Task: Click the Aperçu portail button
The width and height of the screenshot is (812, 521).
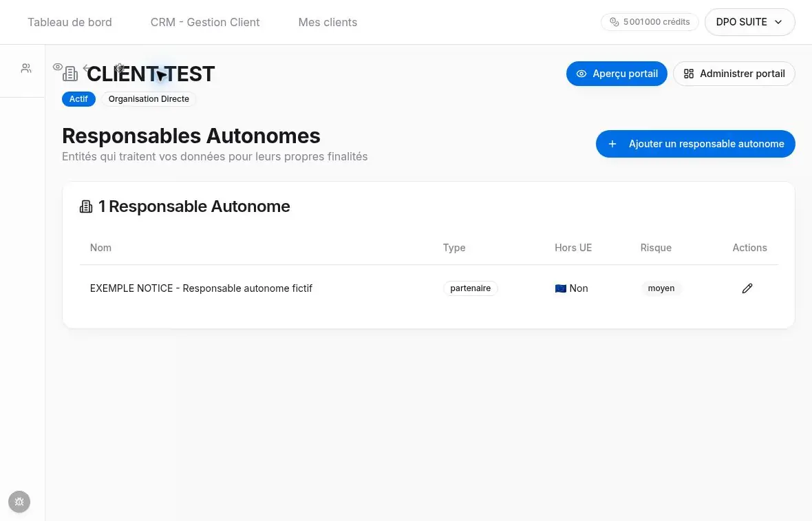Action: 617,74
